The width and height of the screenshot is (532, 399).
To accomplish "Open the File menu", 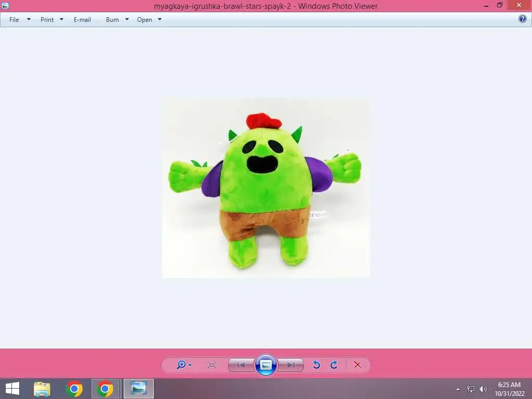I will (14, 20).
